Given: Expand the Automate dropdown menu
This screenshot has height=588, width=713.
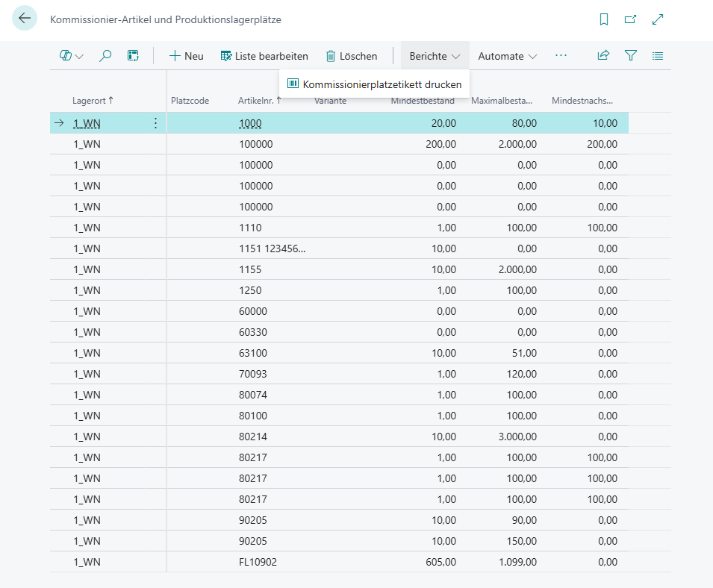Looking at the screenshot, I should [x=507, y=56].
